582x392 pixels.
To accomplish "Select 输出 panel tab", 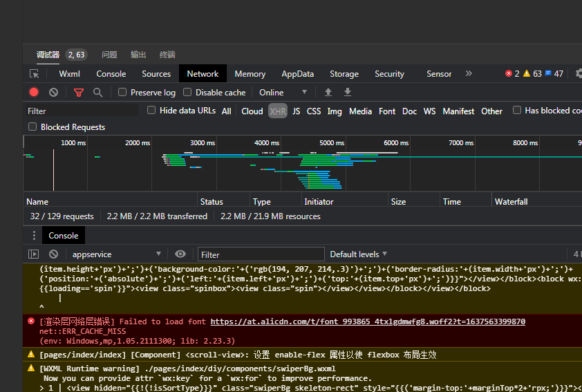I will [138, 55].
